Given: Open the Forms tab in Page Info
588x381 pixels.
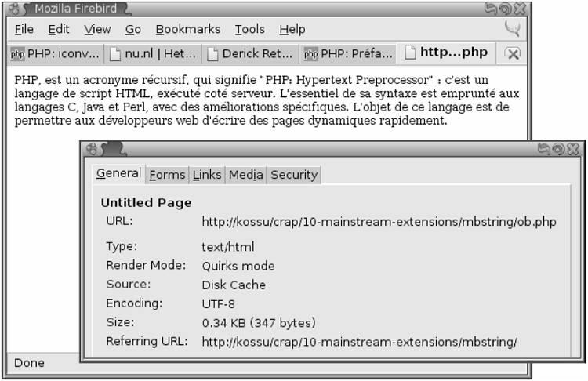Looking at the screenshot, I should click(167, 175).
